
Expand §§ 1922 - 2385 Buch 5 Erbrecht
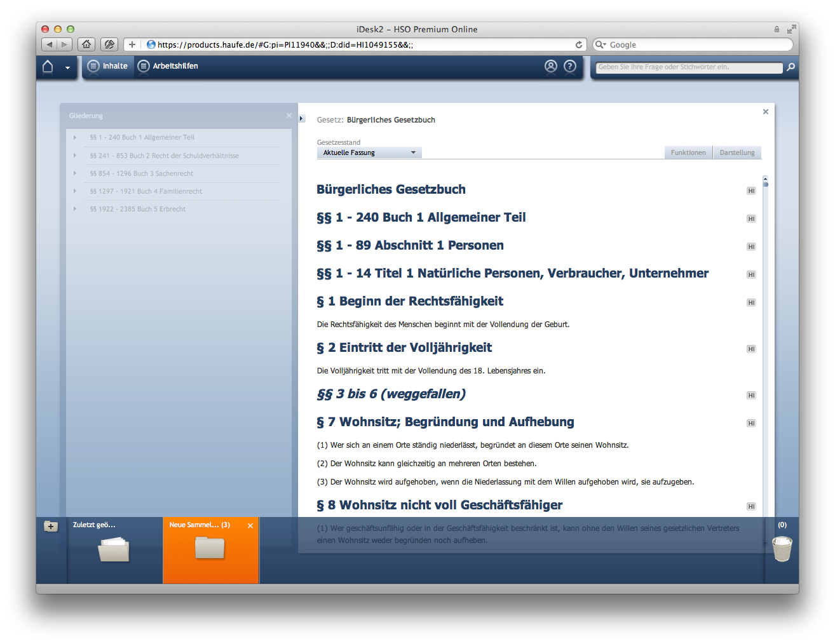[75, 209]
